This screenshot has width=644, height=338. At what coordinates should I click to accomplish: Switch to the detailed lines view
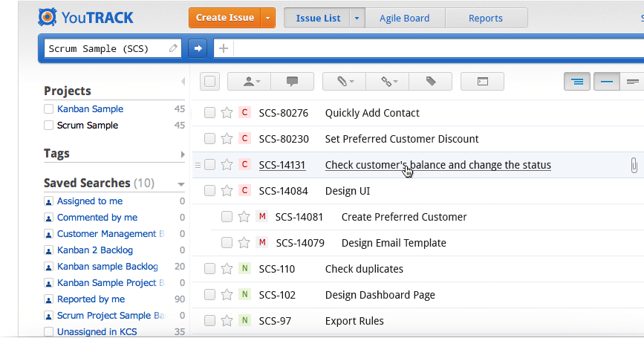[633, 82]
